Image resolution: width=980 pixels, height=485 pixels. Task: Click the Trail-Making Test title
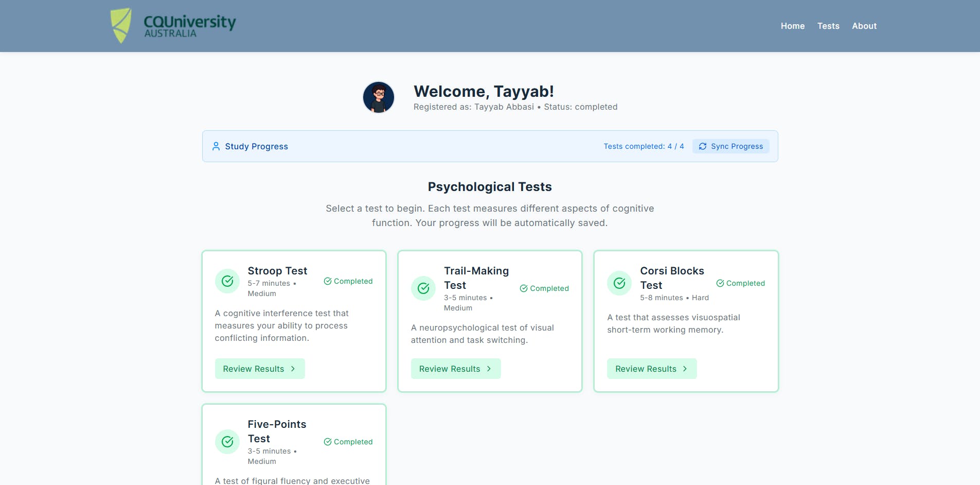point(476,278)
